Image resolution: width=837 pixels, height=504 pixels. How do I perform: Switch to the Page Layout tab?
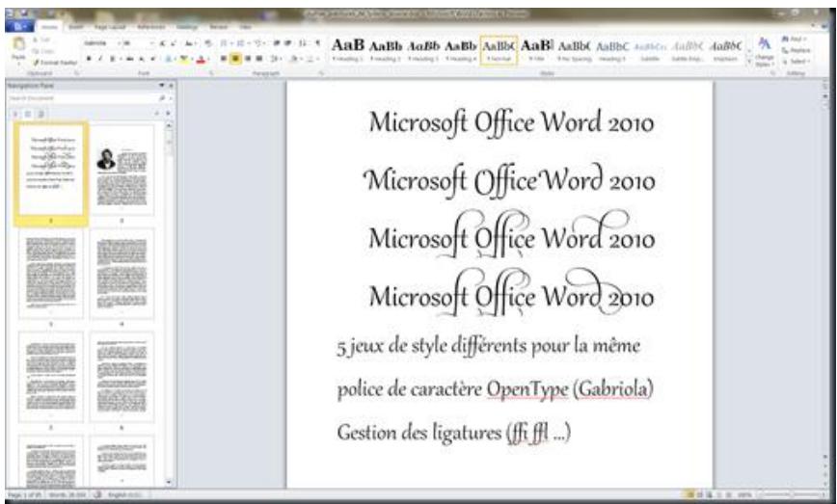[110, 27]
